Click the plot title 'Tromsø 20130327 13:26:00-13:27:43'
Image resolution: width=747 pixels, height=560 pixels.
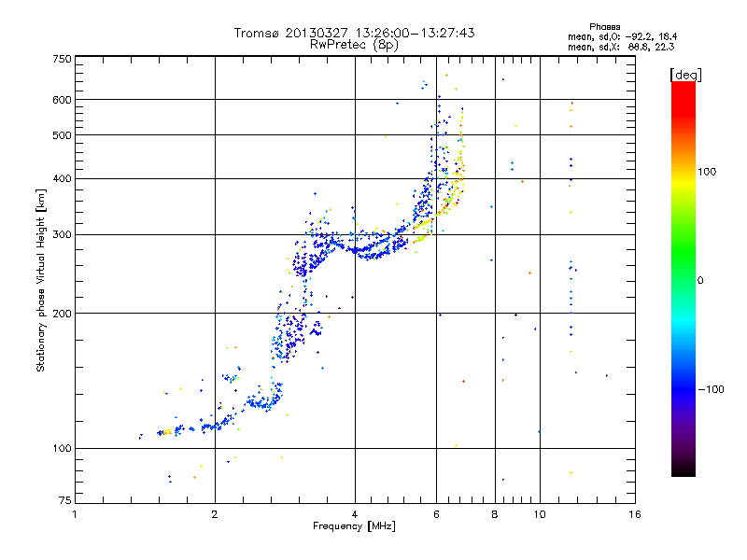pyautogui.click(x=354, y=33)
